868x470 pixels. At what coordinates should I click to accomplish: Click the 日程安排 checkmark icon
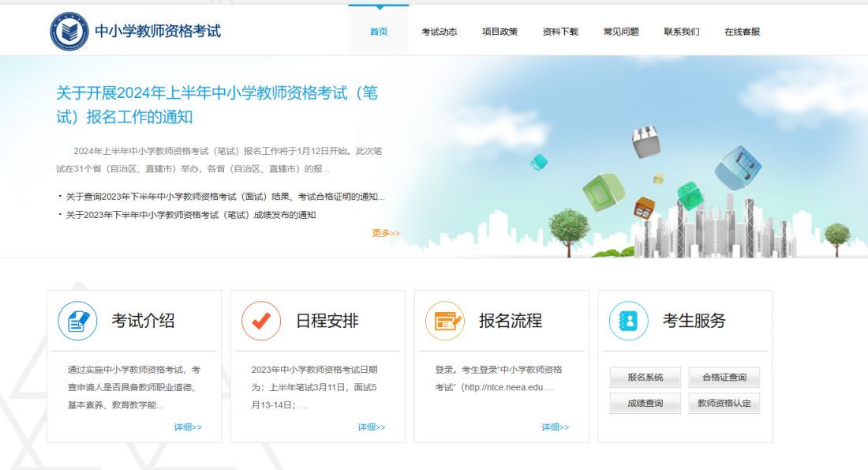(261, 321)
